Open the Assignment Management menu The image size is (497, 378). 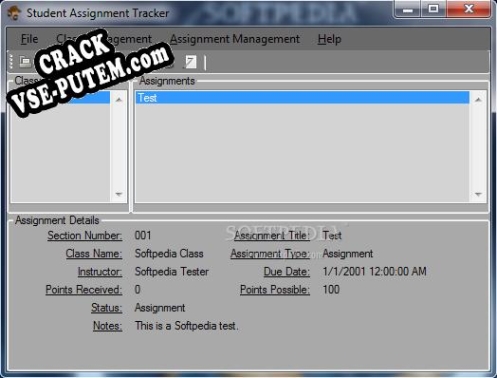(x=235, y=39)
